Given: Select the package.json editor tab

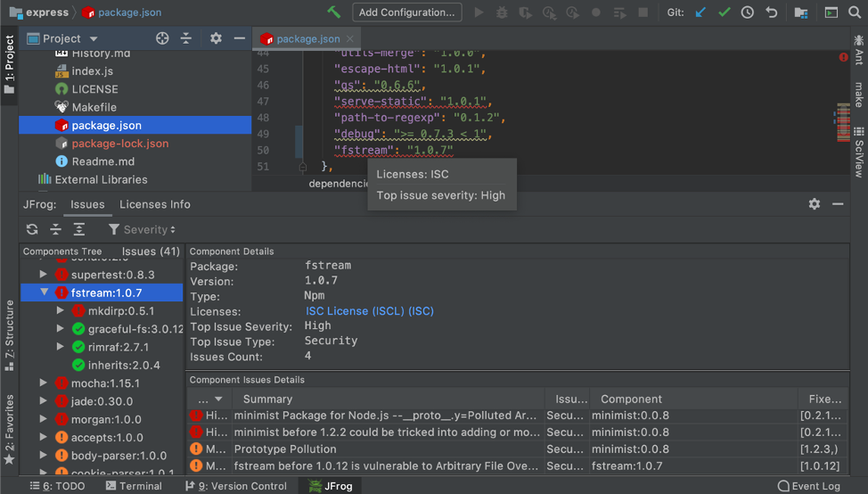Looking at the screenshot, I should coord(307,38).
